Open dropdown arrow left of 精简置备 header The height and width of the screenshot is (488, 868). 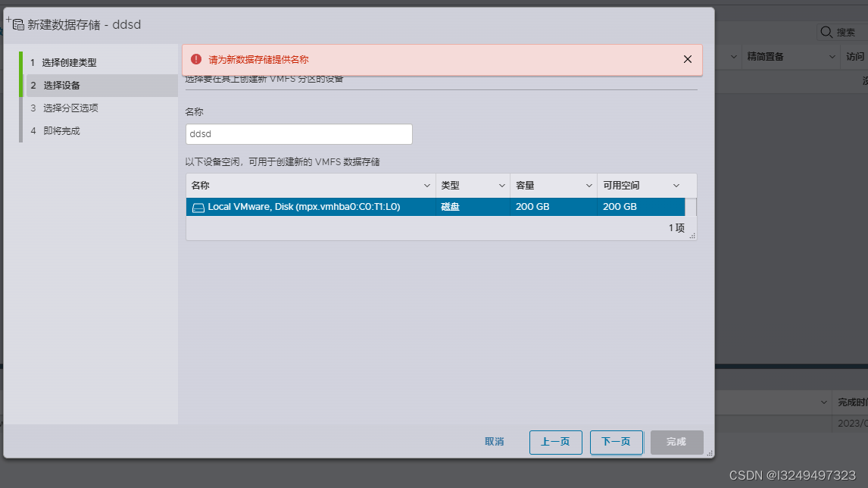733,57
